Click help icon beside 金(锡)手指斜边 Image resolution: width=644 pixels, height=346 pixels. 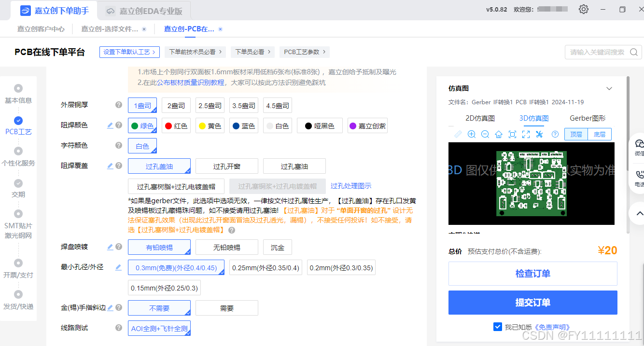[118, 307]
